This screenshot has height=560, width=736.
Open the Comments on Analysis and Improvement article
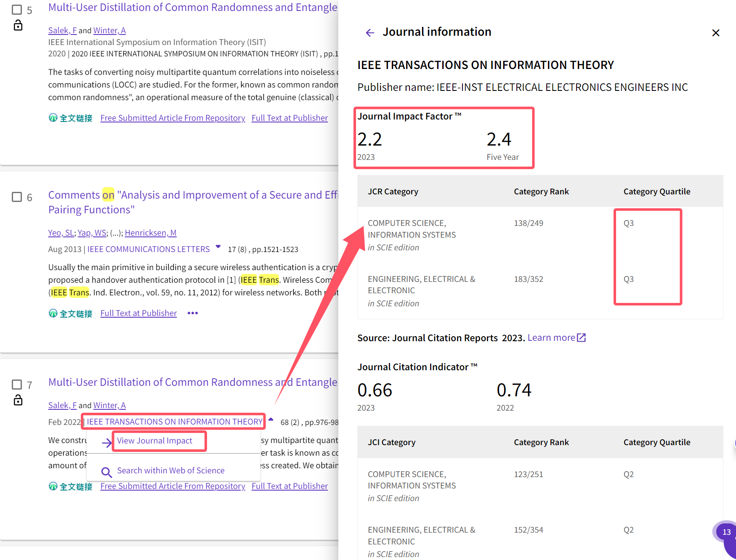pos(193,202)
